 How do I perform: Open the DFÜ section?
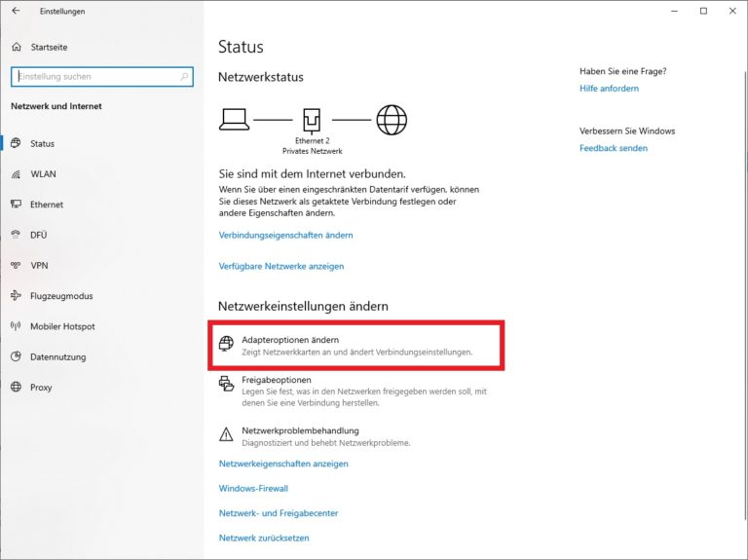pyautogui.click(x=39, y=235)
